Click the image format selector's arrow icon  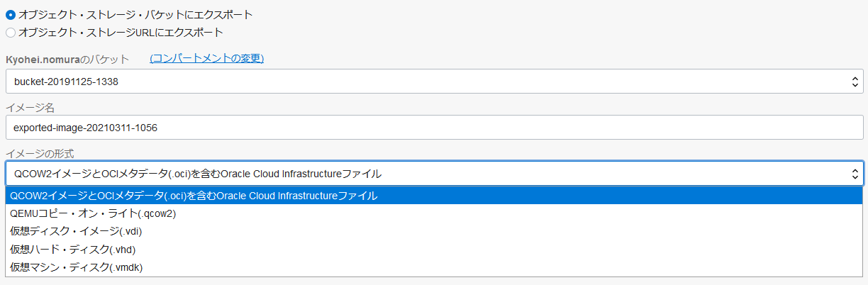855,173
